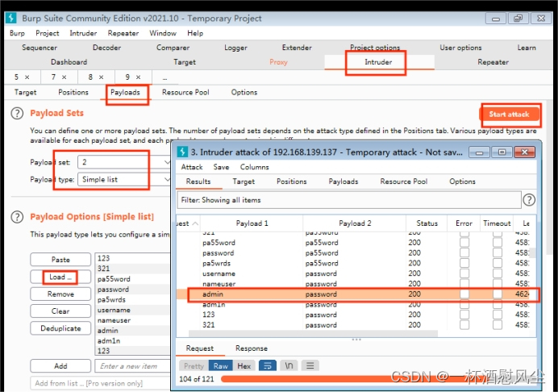Switch to the Response tab
The image size is (558, 392).
[x=252, y=348]
